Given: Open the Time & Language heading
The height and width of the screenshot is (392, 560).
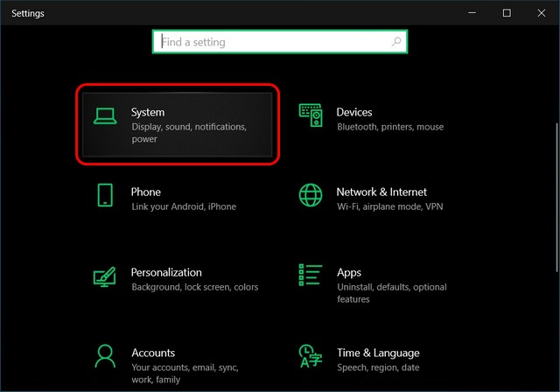Looking at the screenshot, I should click(x=378, y=353).
